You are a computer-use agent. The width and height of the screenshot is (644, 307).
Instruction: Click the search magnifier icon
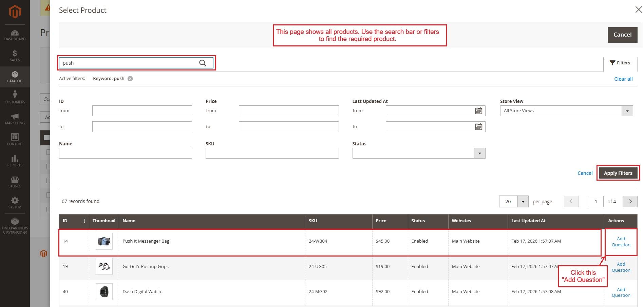(x=203, y=63)
